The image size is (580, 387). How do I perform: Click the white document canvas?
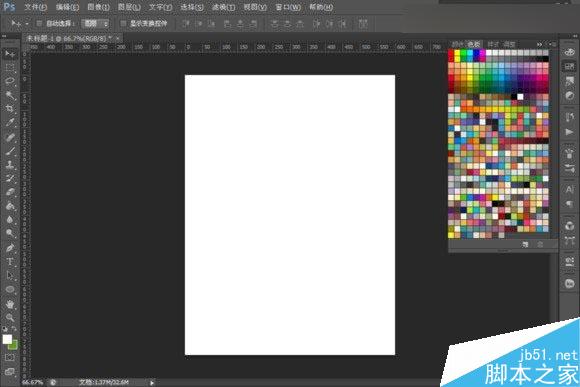point(290,215)
